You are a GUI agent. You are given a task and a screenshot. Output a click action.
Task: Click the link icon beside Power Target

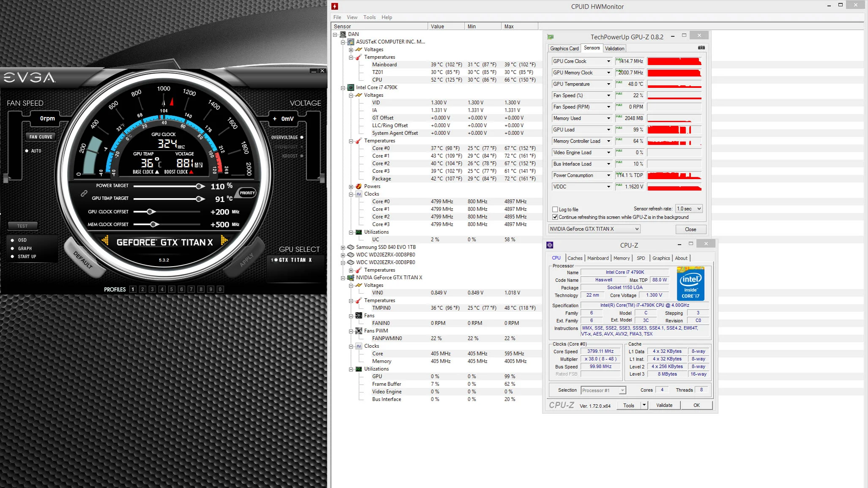[84, 193]
